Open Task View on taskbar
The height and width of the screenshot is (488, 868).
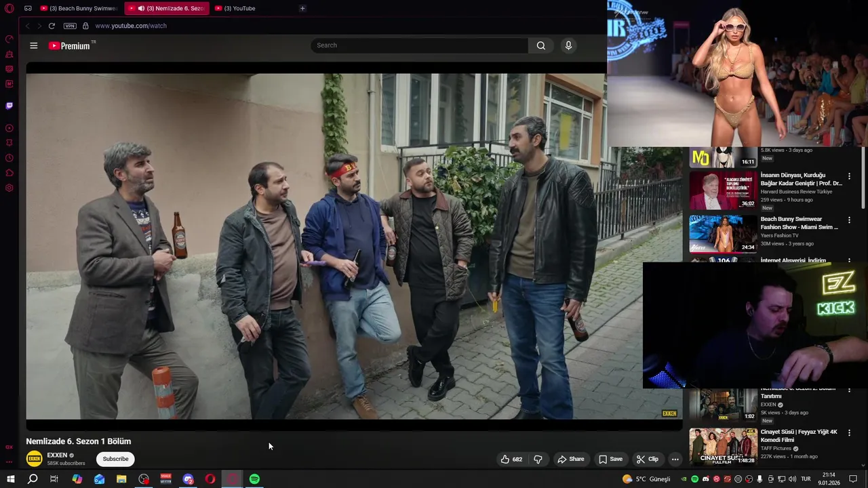54,479
